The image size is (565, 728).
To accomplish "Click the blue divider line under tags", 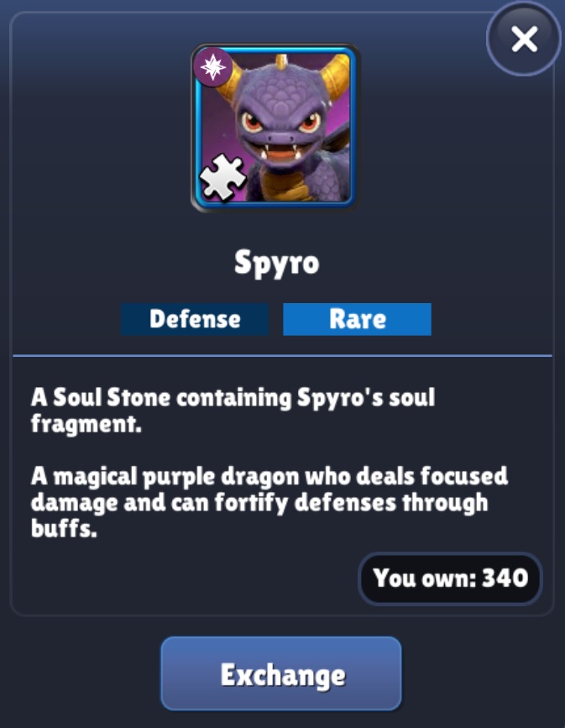I will (x=282, y=356).
